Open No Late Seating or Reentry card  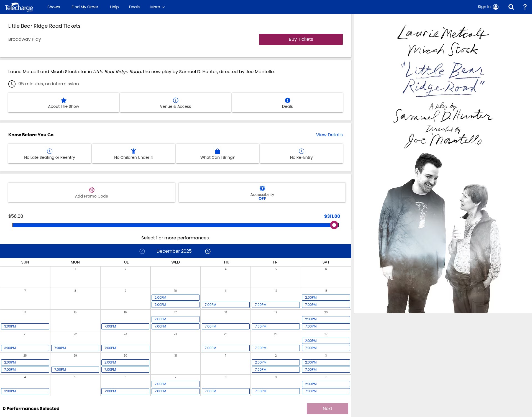coord(50,154)
